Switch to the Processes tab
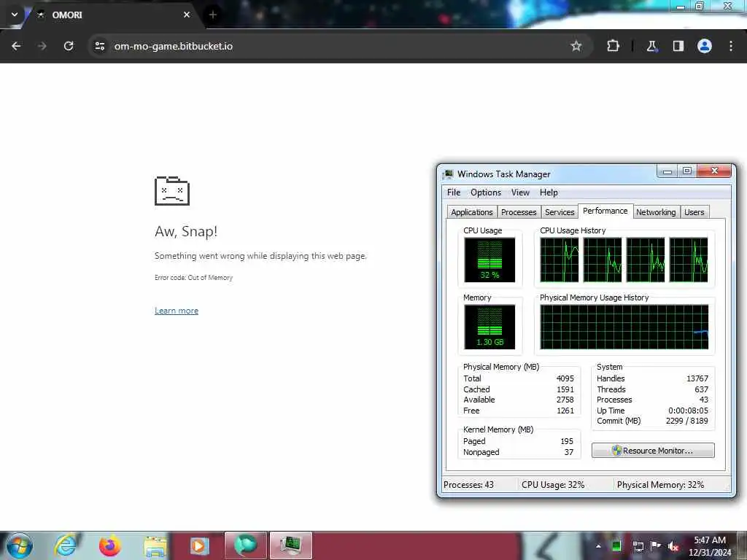Viewport: 747px width, 560px height. pos(519,212)
